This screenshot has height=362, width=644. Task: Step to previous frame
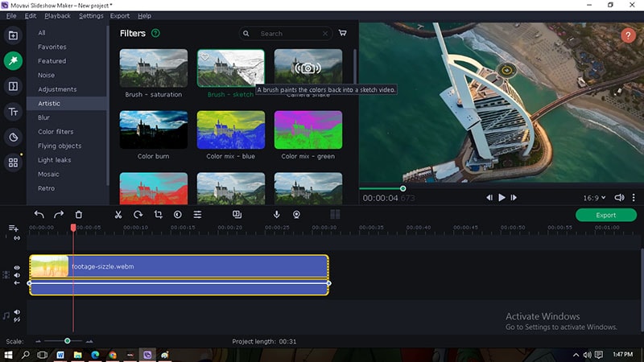[x=489, y=197]
